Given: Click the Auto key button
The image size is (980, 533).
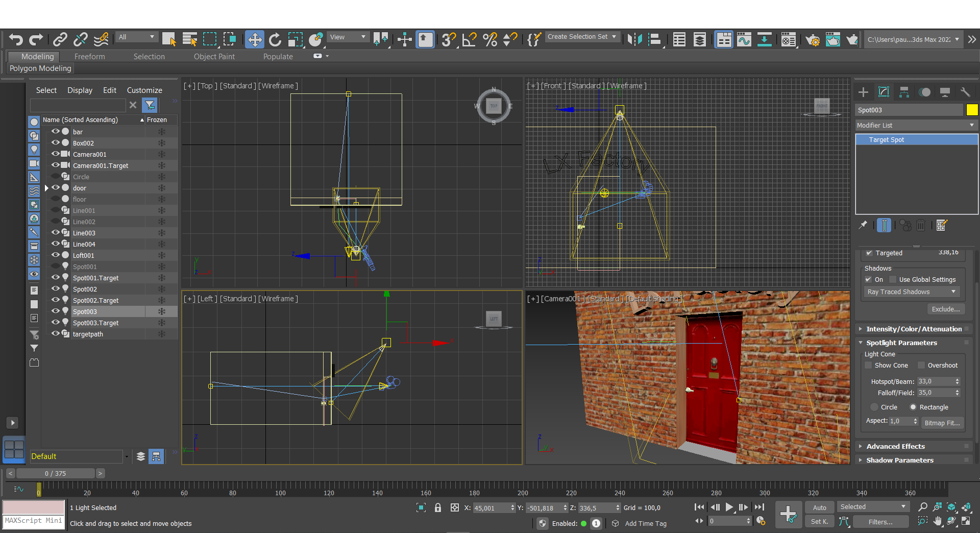Looking at the screenshot, I should point(819,507).
